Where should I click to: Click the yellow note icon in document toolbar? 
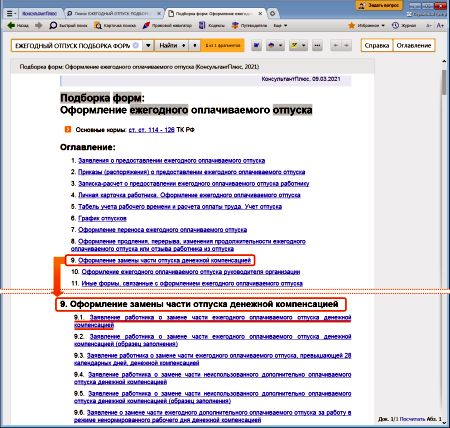(294, 45)
